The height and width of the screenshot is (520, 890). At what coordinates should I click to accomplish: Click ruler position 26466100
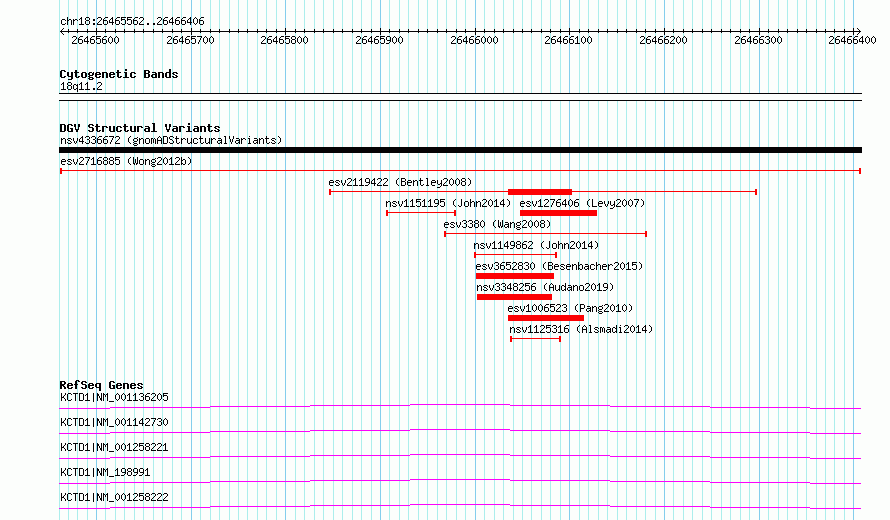click(x=568, y=40)
